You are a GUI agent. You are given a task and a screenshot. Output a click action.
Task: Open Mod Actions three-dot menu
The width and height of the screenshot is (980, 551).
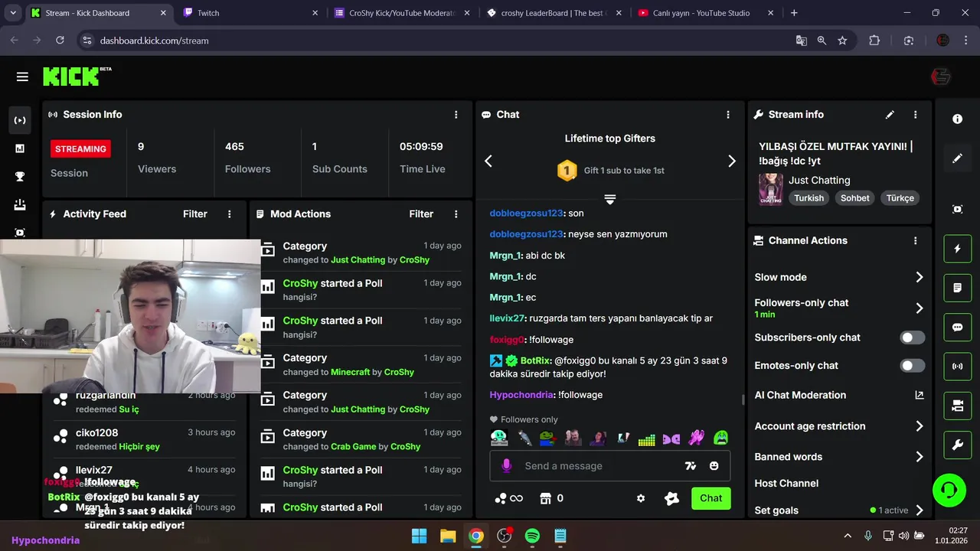pyautogui.click(x=456, y=214)
